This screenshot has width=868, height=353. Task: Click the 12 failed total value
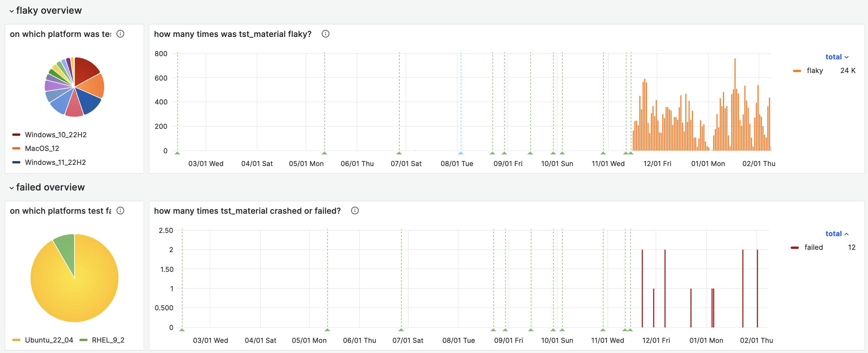click(x=851, y=247)
